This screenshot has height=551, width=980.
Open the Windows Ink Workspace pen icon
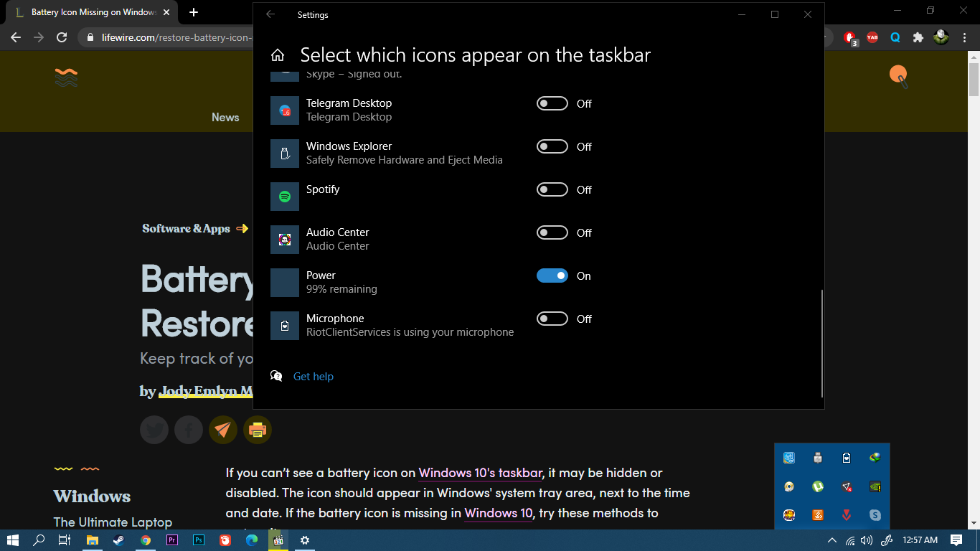click(x=887, y=540)
